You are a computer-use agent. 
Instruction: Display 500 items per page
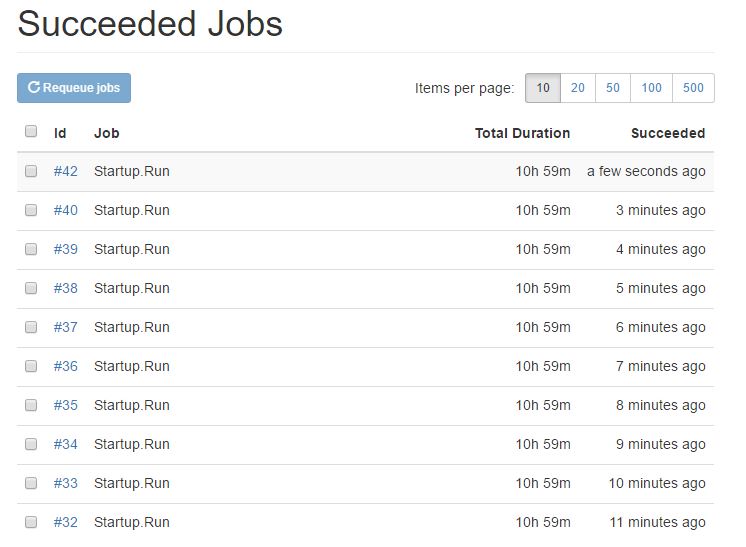[x=693, y=88]
